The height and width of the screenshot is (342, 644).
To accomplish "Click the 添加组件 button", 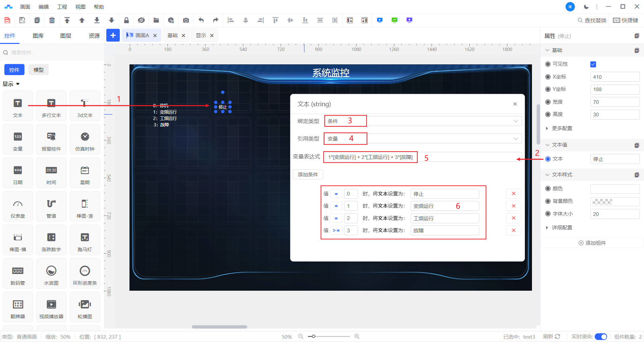I will point(592,243).
